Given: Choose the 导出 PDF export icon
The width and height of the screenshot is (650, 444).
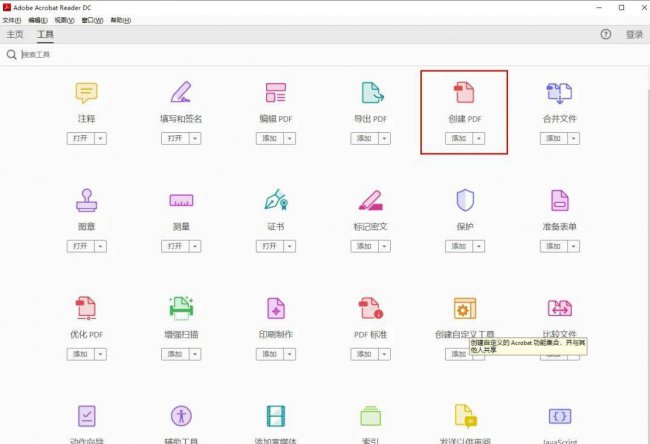Looking at the screenshot, I should pyautogui.click(x=372, y=92).
